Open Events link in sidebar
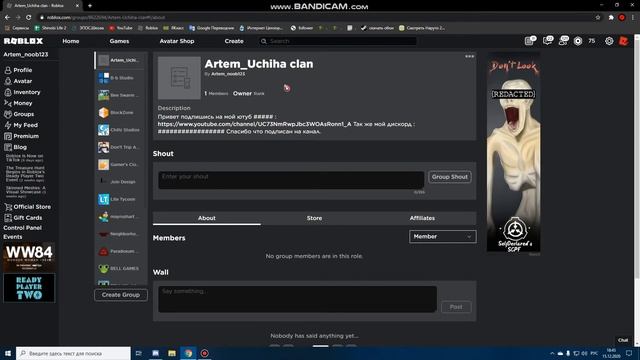 click(13, 237)
